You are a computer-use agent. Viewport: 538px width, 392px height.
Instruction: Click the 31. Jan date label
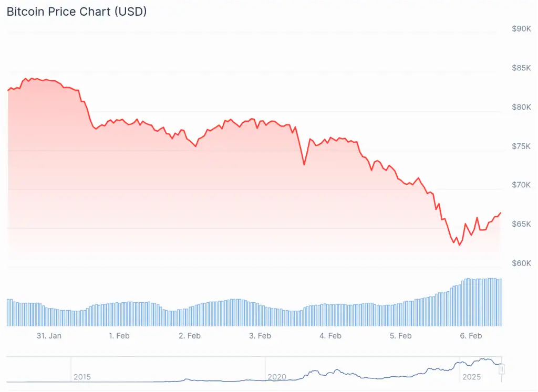[x=49, y=336]
